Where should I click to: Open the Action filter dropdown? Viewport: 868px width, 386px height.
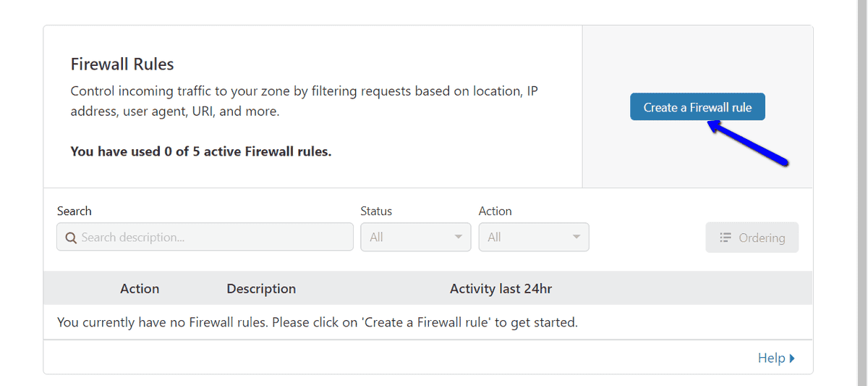pyautogui.click(x=534, y=237)
